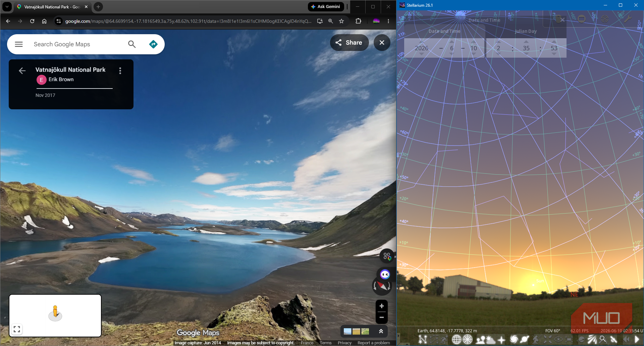Click the Share button in Maps
Viewport: 644px width, 346px height.
tap(349, 43)
